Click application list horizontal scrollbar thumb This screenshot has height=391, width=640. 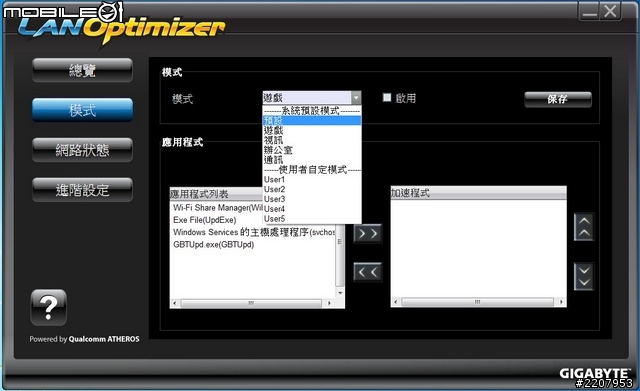click(x=251, y=303)
